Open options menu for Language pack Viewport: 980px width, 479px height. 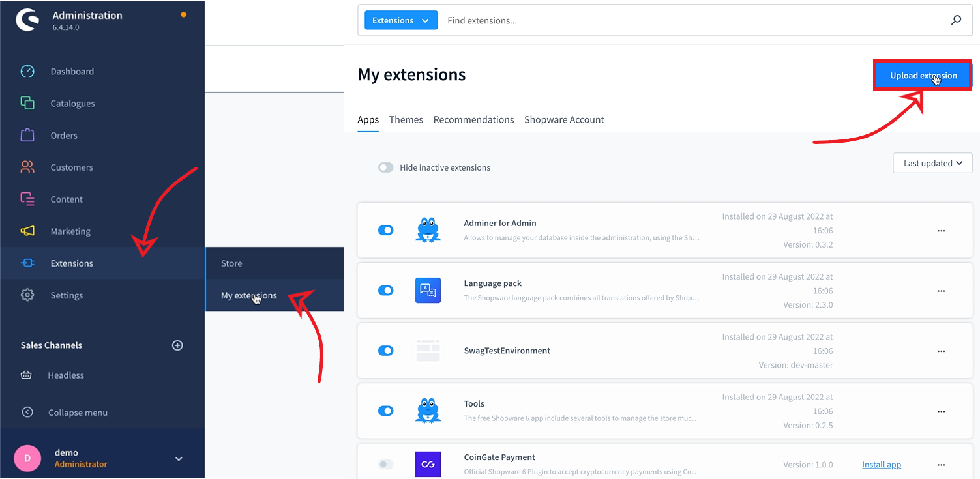941,291
